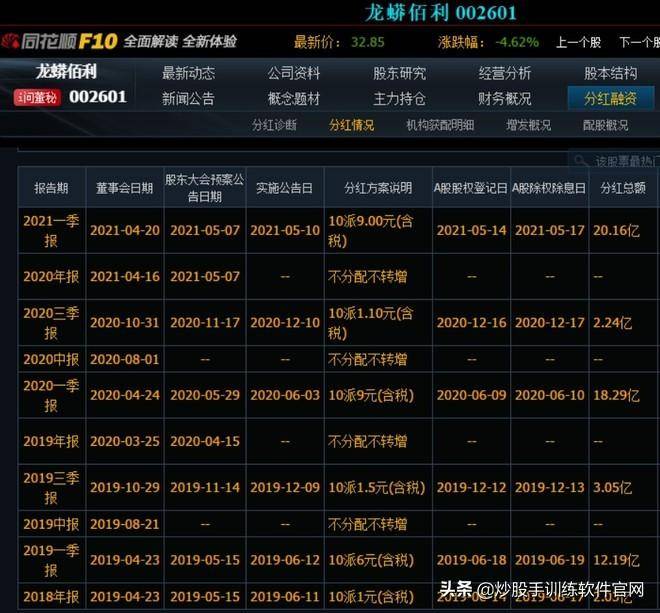Select the 2020一季报 report period cell
660x613 pixels.
click(51, 395)
